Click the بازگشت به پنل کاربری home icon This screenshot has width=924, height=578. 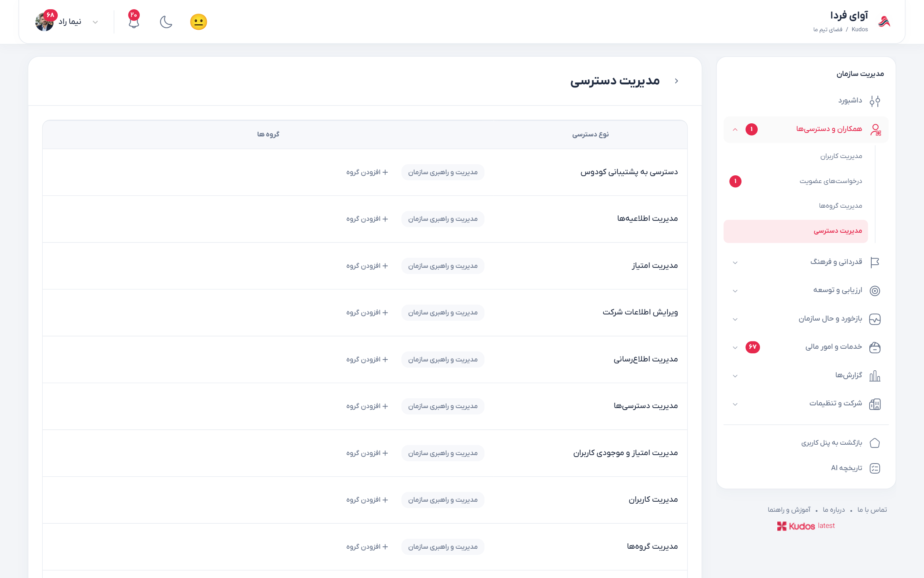875,443
